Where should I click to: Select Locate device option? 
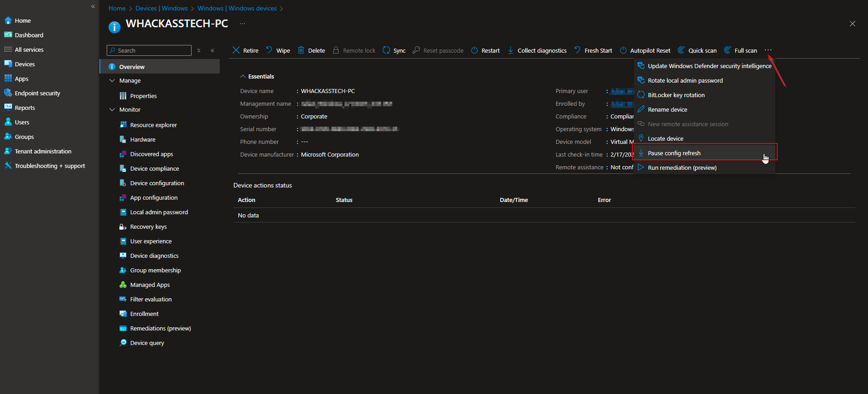point(705,138)
